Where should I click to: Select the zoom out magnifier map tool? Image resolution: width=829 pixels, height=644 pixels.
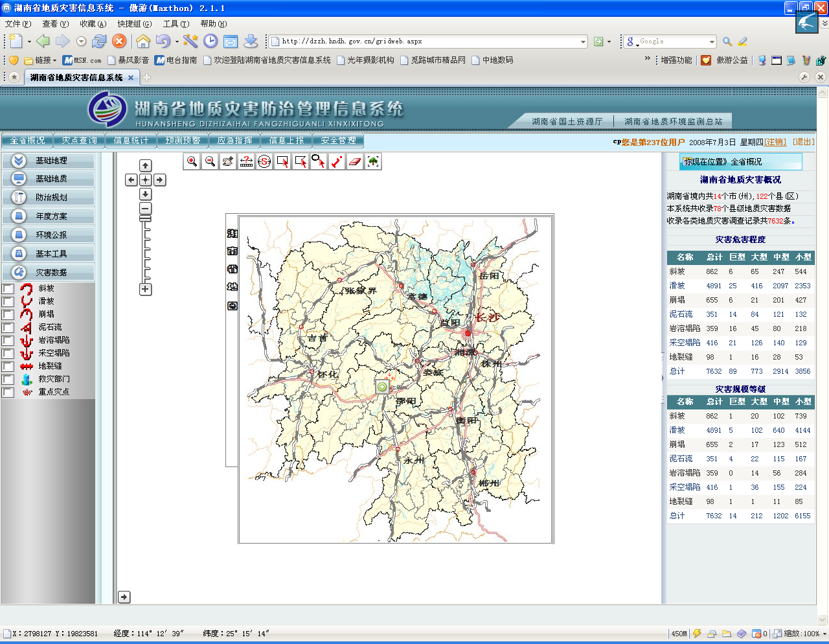[210, 161]
